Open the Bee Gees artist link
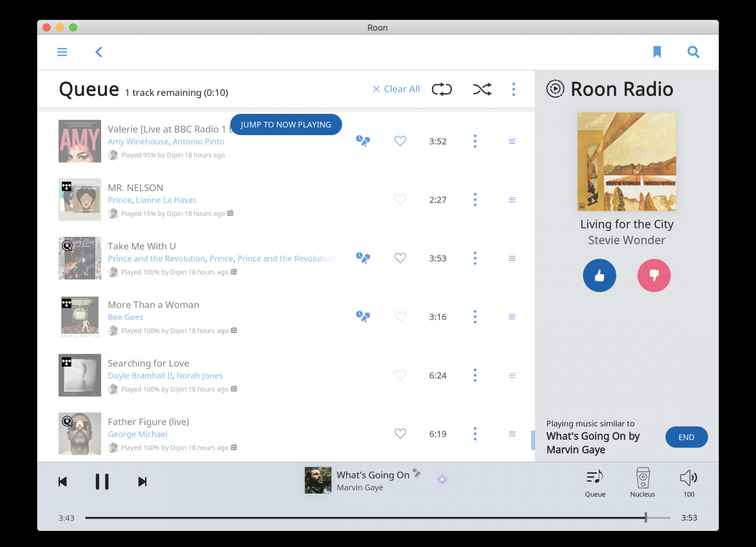Screen dimensions: 756x547 click(125, 317)
